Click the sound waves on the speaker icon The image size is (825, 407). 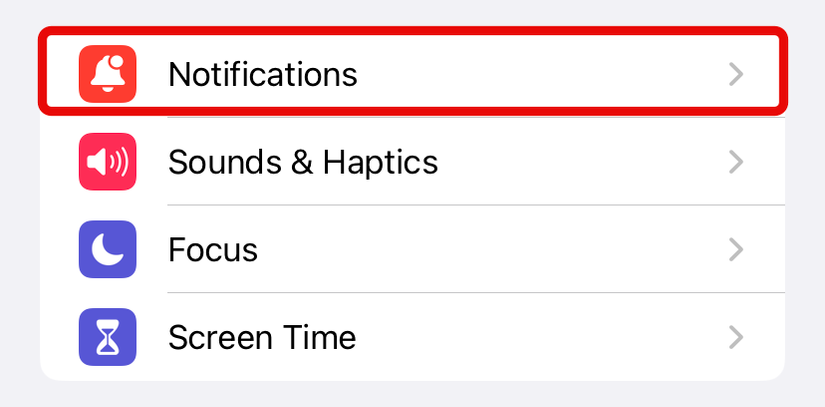click(x=120, y=162)
